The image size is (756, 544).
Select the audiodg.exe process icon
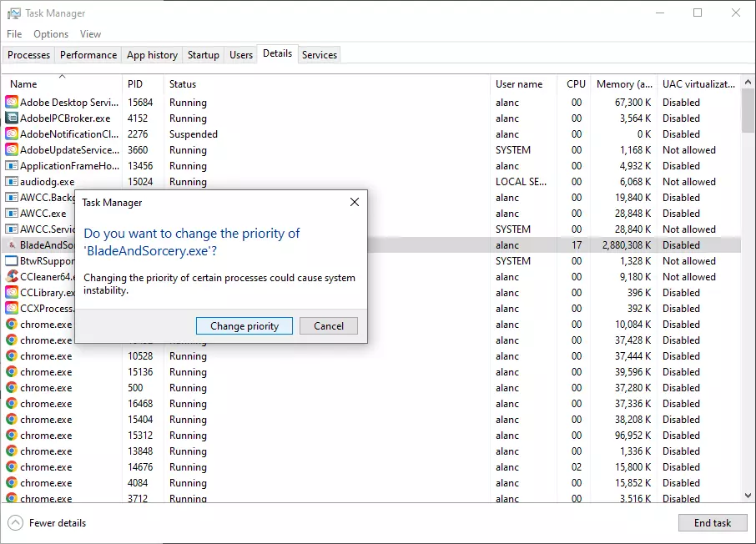[x=12, y=182]
